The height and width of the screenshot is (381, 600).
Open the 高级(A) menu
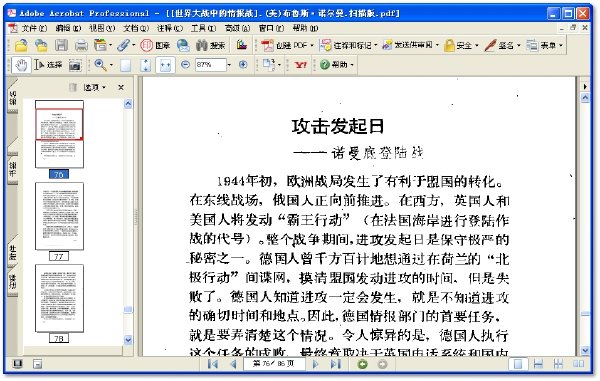pyautogui.click(x=237, y=28)
